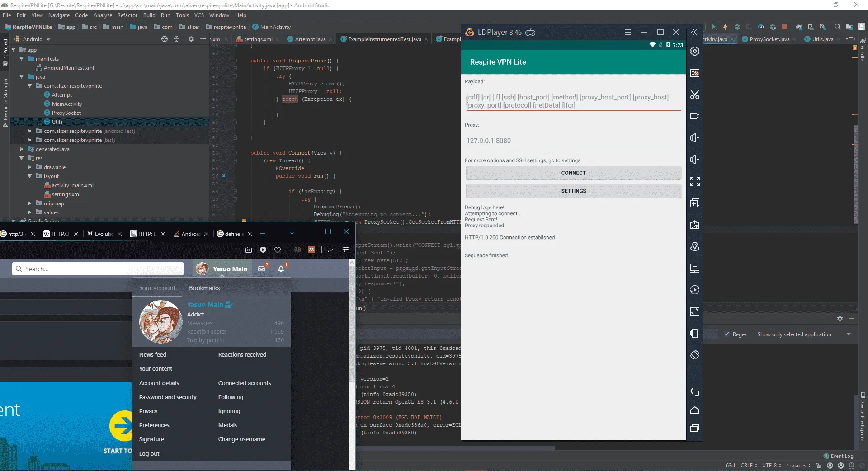The width and height of the screenshot is (868, 471).
Task: Go to Android home in LDPlayer
Action: click(695, 410)
